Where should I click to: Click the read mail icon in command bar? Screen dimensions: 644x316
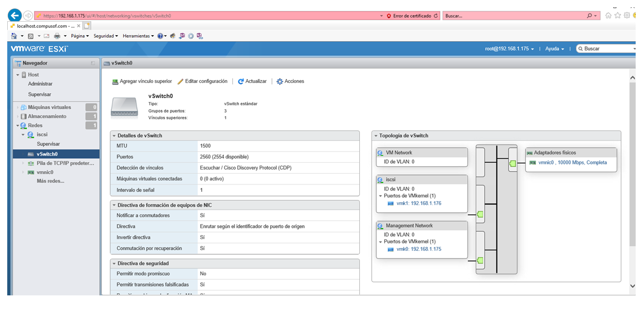(46, 36)
